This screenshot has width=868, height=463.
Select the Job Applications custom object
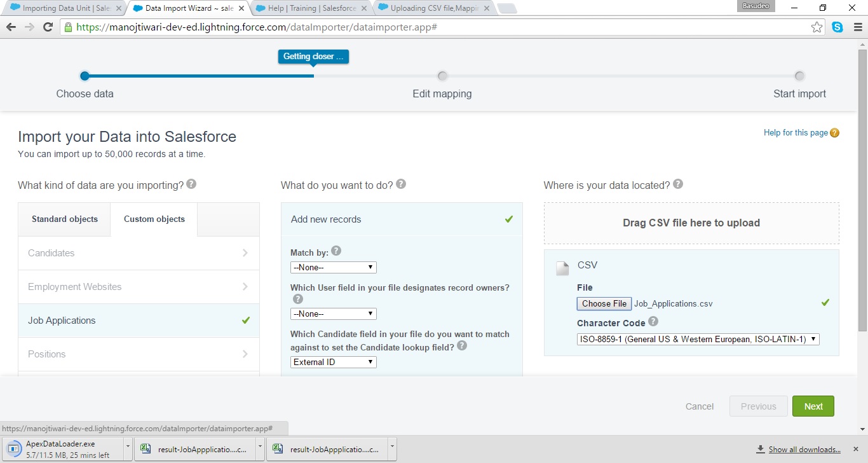pos(139,321)
